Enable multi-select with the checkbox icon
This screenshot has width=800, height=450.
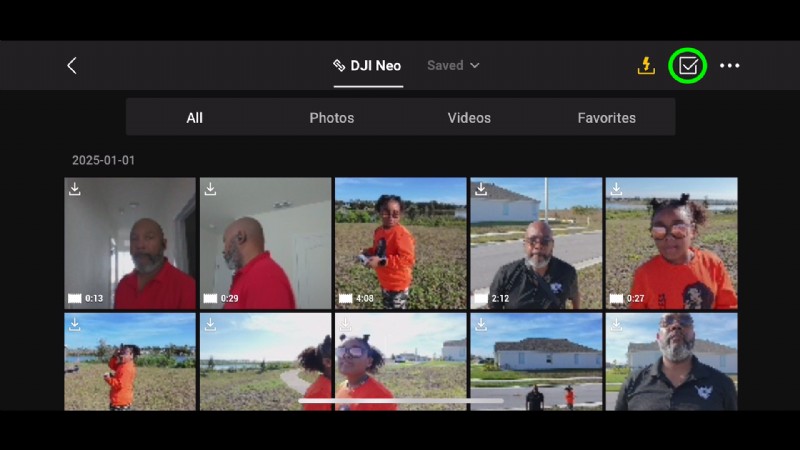coord(688,65)
